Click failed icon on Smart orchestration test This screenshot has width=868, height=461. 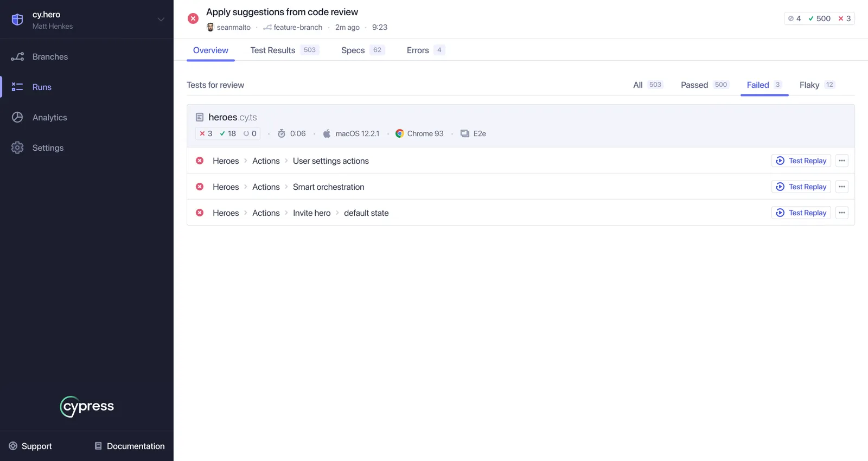(200, 187)
